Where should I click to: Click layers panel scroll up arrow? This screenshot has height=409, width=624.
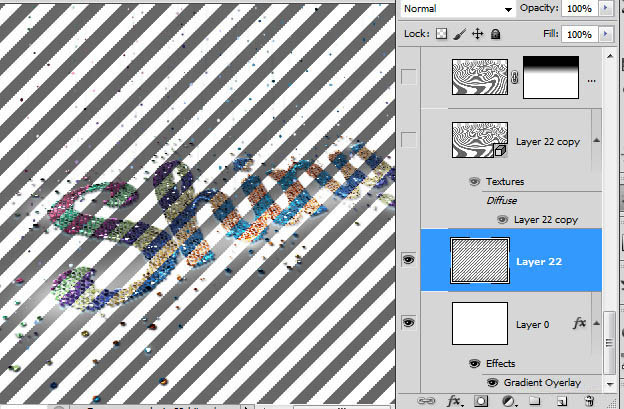click(x=610, y=56)
